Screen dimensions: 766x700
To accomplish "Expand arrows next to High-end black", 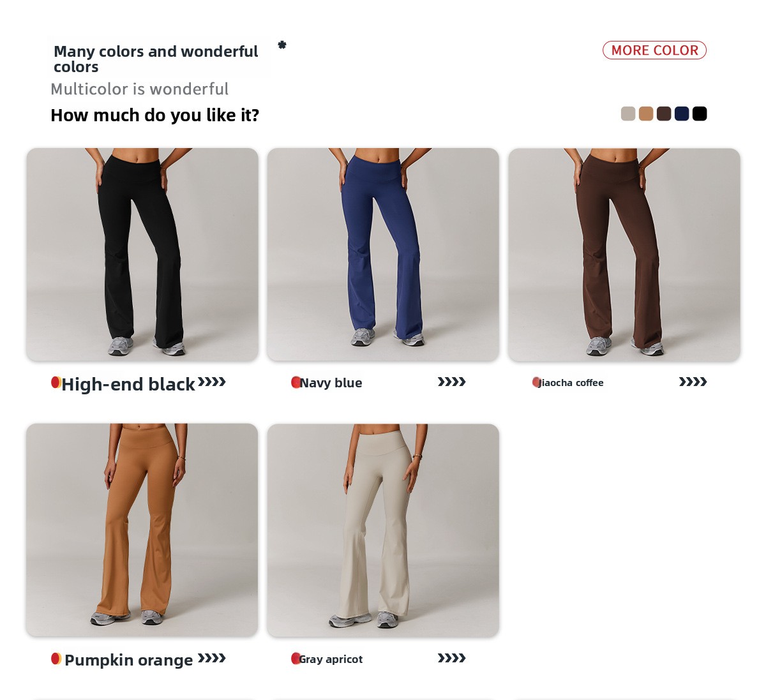I will tap(212, 382).
